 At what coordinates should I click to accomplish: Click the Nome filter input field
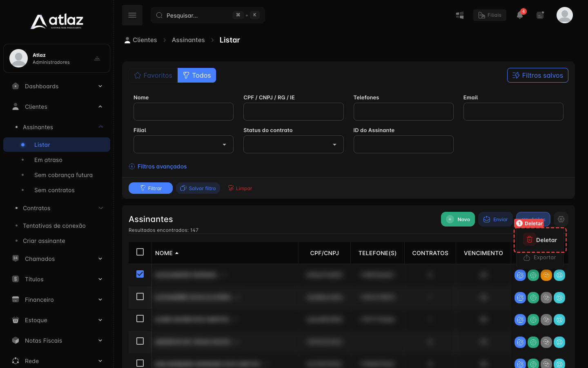click(183, 112)
